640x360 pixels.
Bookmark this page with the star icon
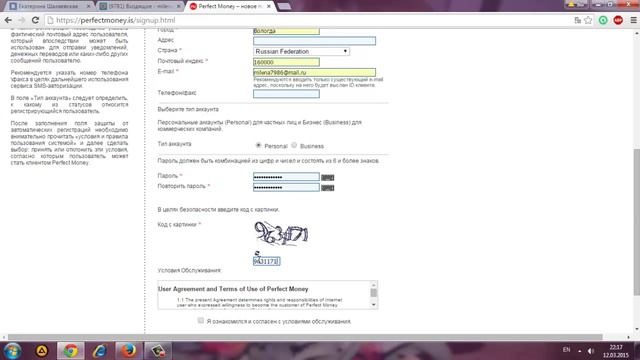[588, 20]
